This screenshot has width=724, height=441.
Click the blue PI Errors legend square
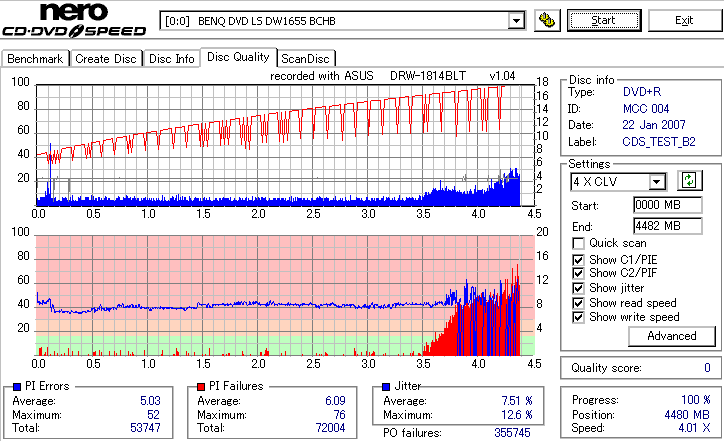click(17, 387)
